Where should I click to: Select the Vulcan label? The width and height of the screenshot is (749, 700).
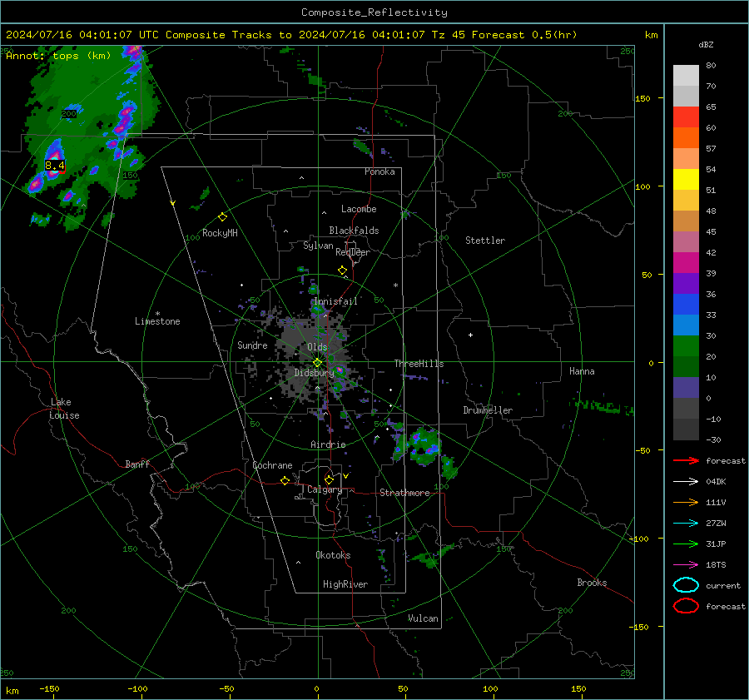click(x=423, y=618)
